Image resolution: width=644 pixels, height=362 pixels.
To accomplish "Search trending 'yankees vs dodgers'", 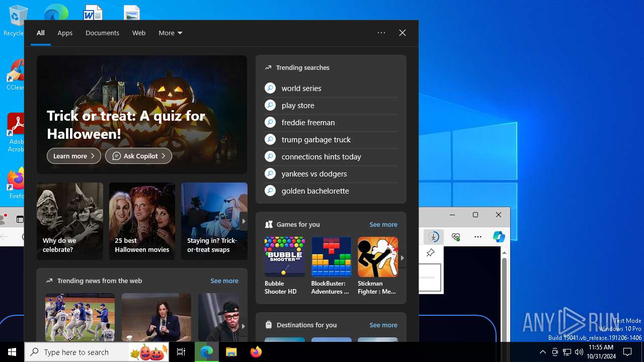I will point(331,174).
